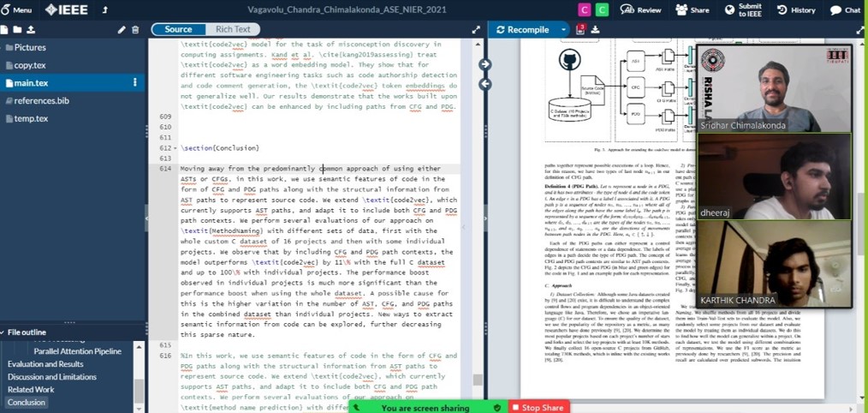Open the Chat panel

(x=845, y=10)
